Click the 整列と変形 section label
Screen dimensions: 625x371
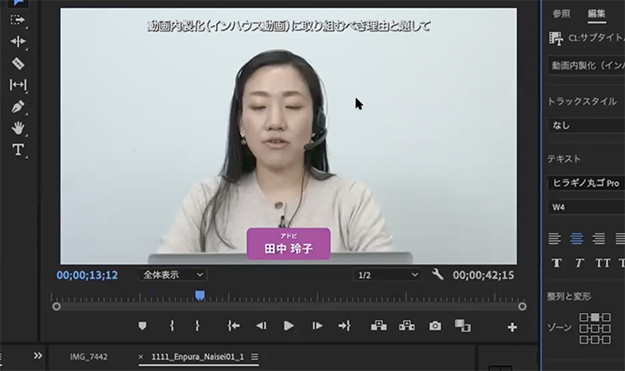coord(569,296)
